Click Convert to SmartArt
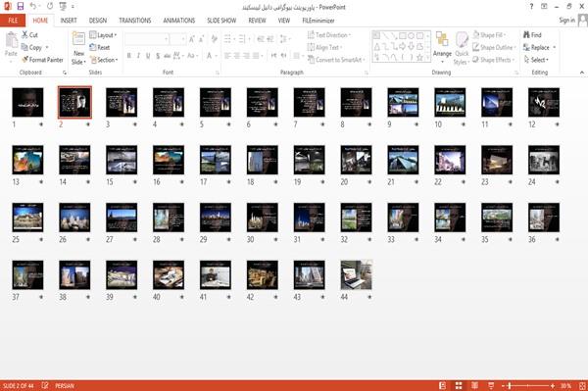This screenshot has width=588, height=391. 336,60
